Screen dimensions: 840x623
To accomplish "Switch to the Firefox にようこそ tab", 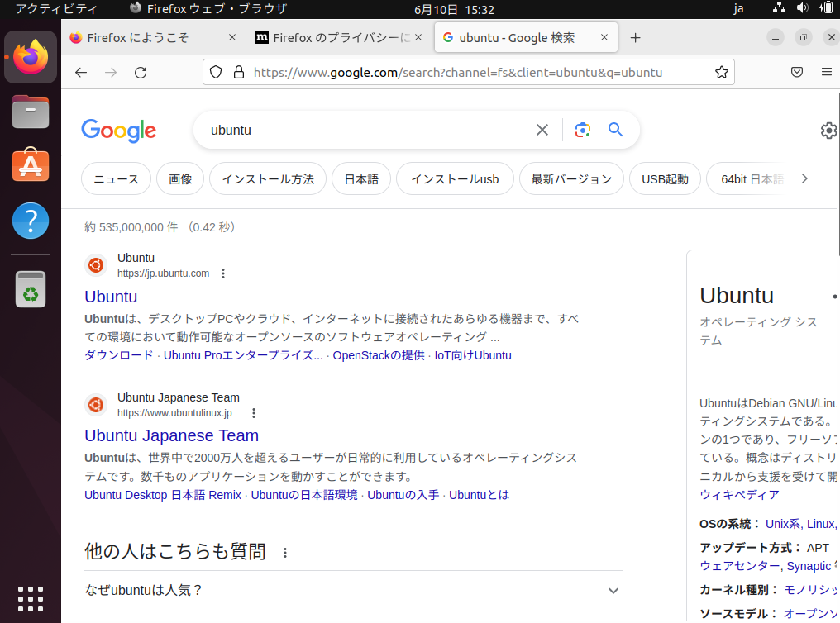I will [153, 37].
